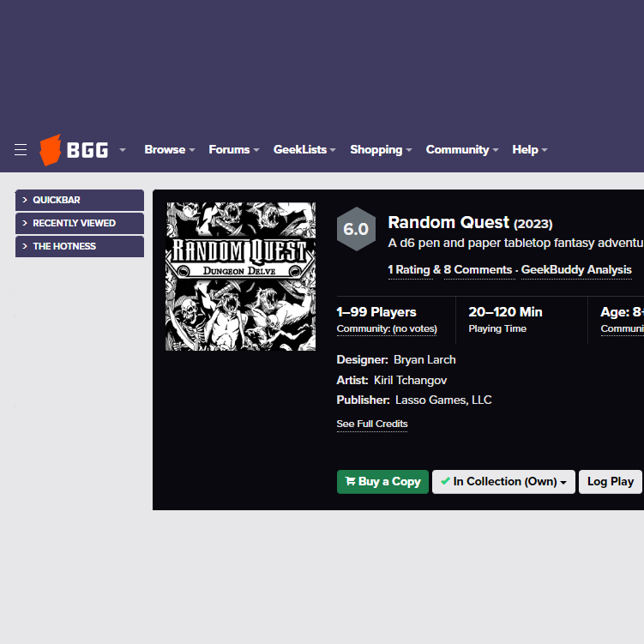
Task: Click the Buy a Copy button
Action: click(x=382, y=482)
